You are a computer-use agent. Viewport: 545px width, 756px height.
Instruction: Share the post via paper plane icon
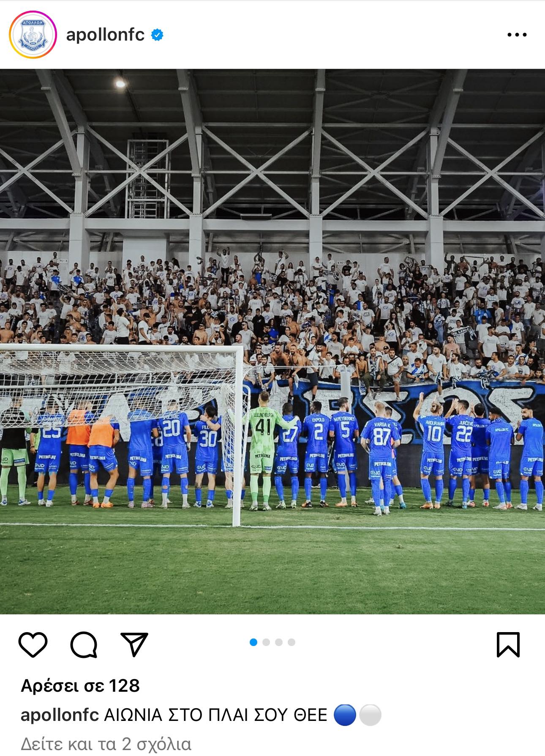click(x=134, y=644)
